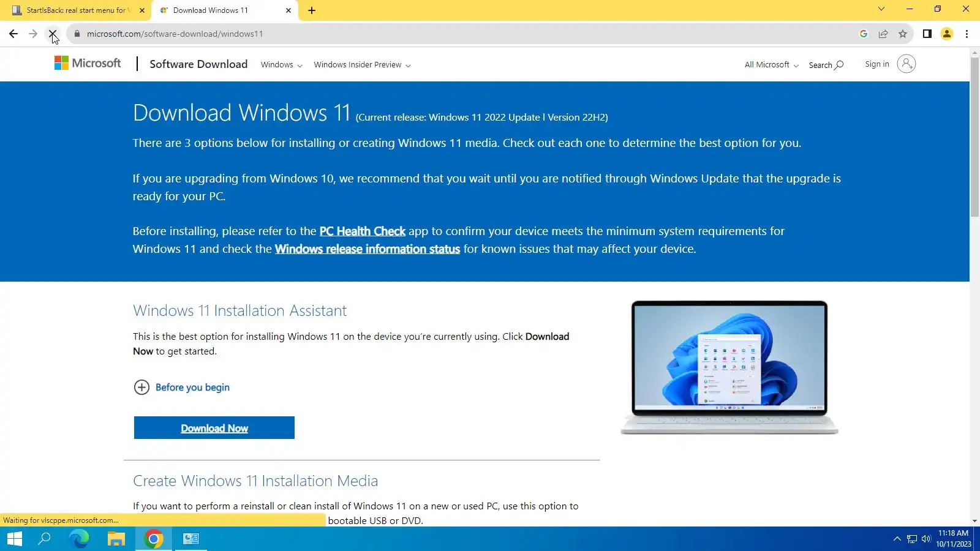
Task: Open the Chrome profile avatar
Action: pyautogui.click(x=947, y=34)
